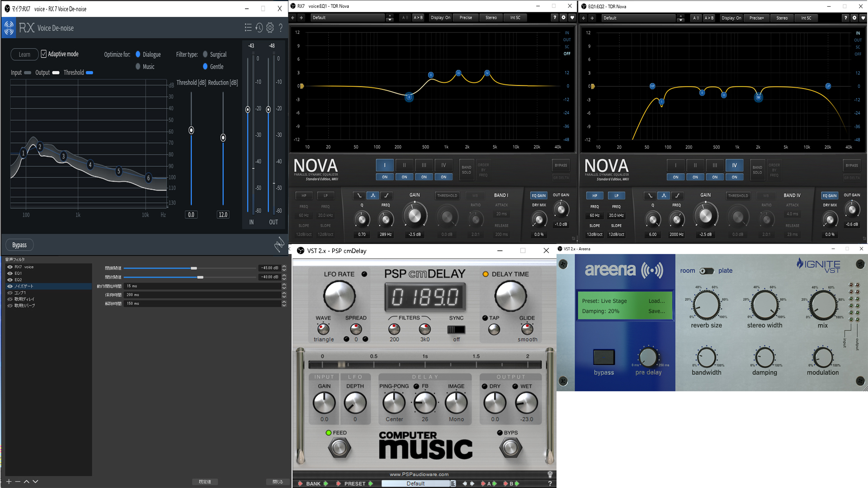The image size is (868, 488).
Task: Click the 閉鎖閾値 slider handle
Action: coord(193,268)
